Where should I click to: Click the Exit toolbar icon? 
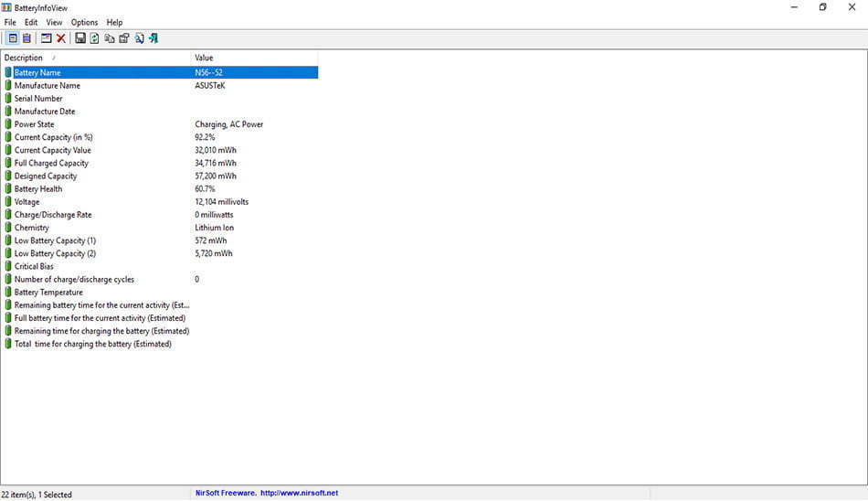(x=153, y=38)
